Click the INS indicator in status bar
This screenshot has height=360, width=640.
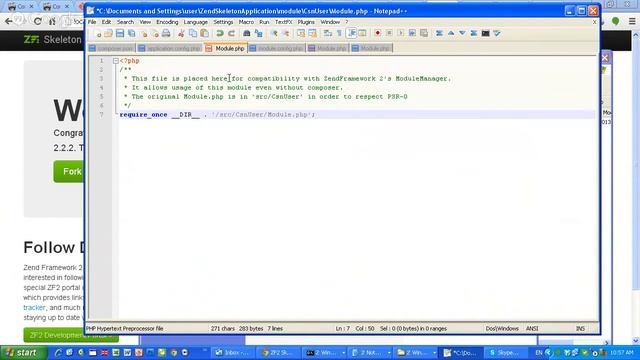tap(580, 329)
